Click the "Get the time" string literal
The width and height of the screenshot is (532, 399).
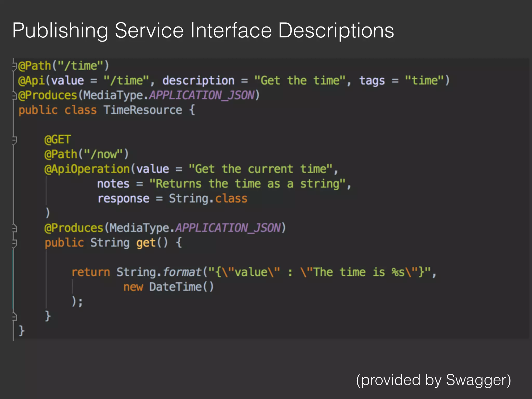click(x=300, y=80)
